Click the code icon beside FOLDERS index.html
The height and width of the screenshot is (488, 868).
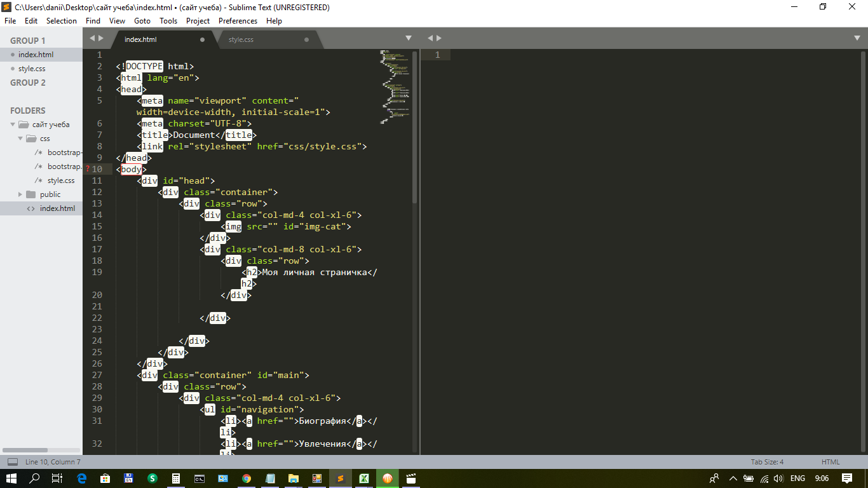point(31,208)
